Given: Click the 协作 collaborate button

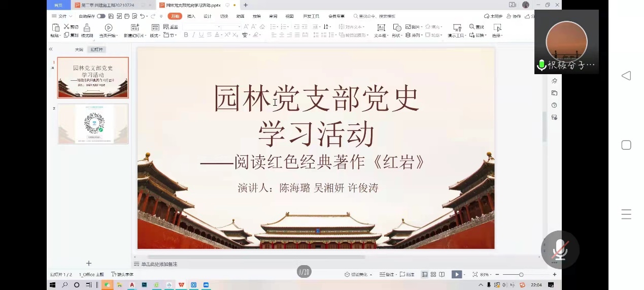Looking at the screenshot, I should pyautogui.click(x=514, y=16).
